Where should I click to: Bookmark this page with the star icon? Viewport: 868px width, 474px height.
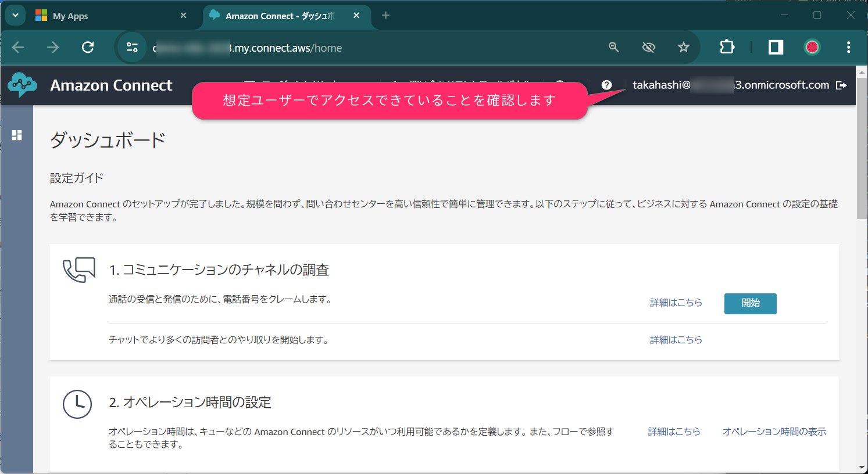(684, 48)
